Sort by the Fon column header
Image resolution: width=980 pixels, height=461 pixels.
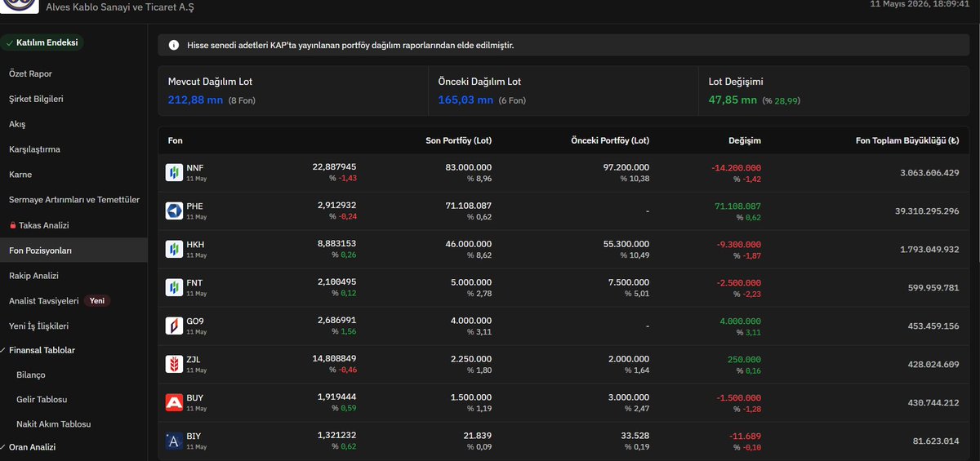176,140
